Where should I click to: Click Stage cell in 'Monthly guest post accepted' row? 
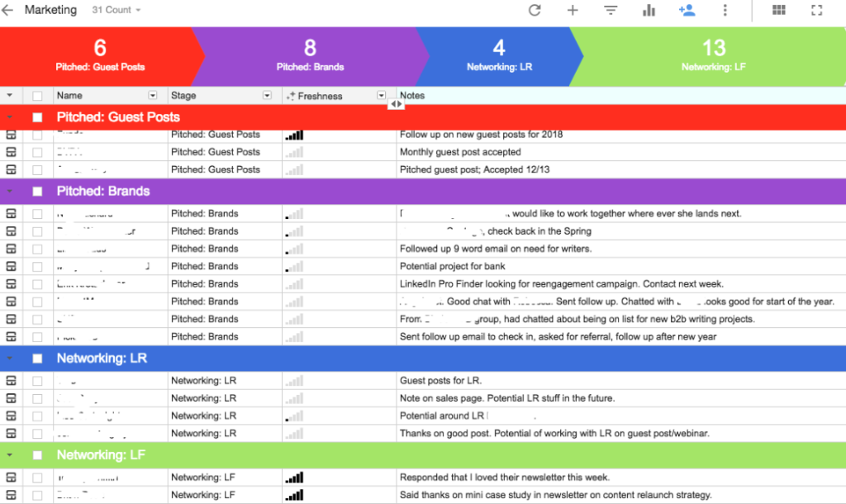225,152
